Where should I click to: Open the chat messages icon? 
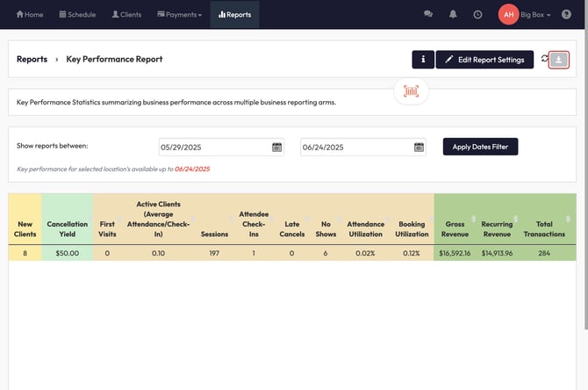click(428, 15)
